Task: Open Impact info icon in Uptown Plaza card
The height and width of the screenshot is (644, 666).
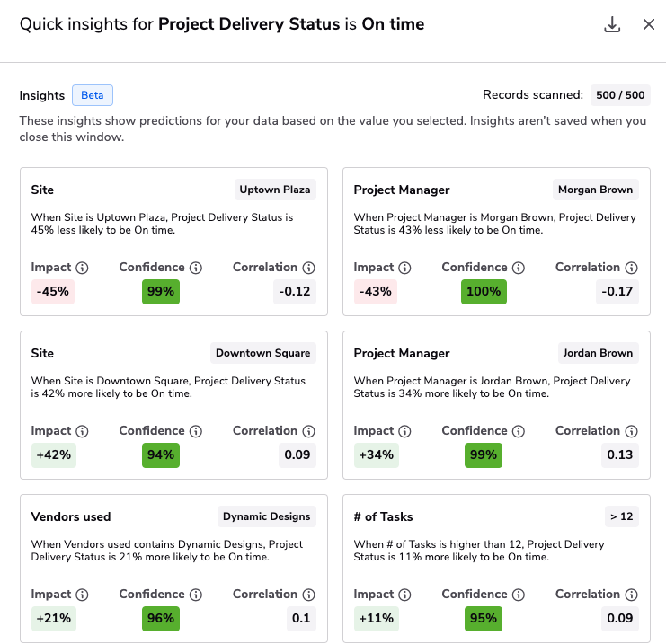Action: click(82, 268)
